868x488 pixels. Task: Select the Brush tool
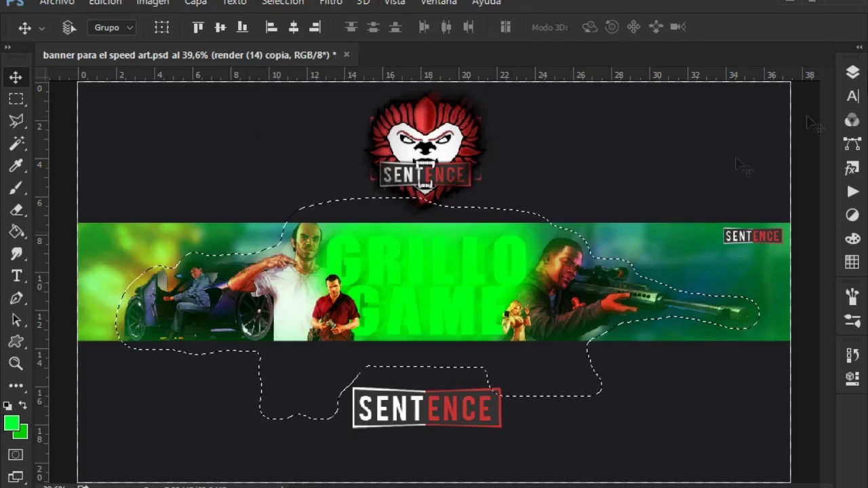click(16, 188)
